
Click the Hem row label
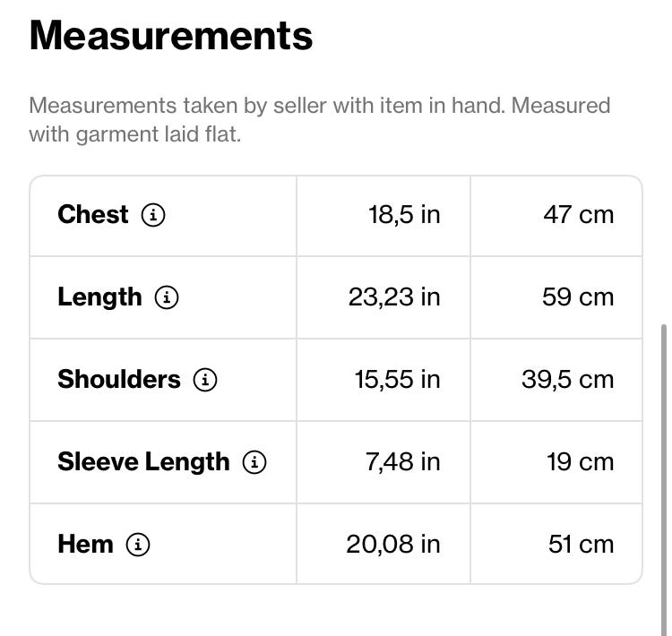pyautogui.click(x=85, y=545)
